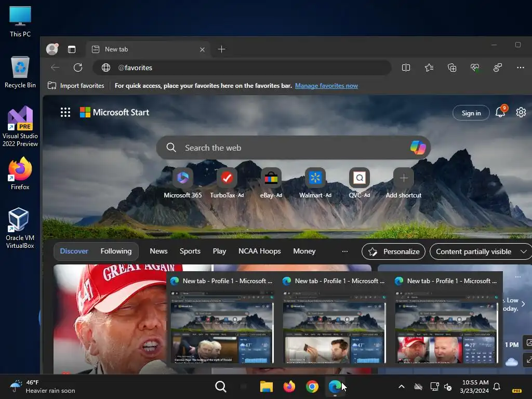Viewport: 532px width, 399px height.
Task: Select Oracle VM VirtualBox shortcut
Action: 20,228
